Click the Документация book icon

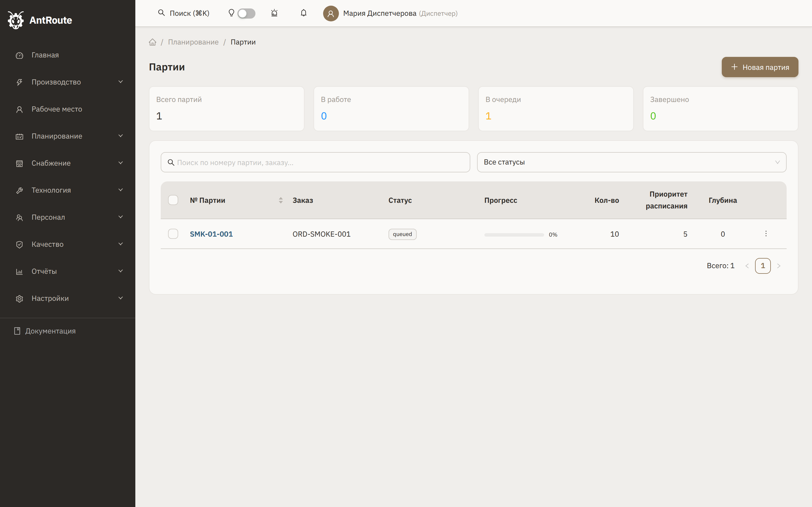click(17, 331)
